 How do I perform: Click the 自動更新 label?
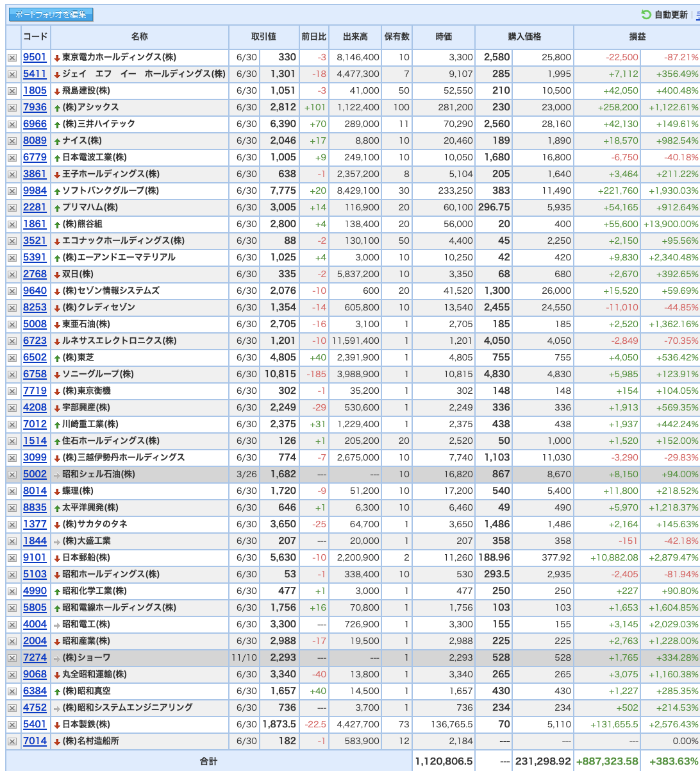(x=671, y=15)
